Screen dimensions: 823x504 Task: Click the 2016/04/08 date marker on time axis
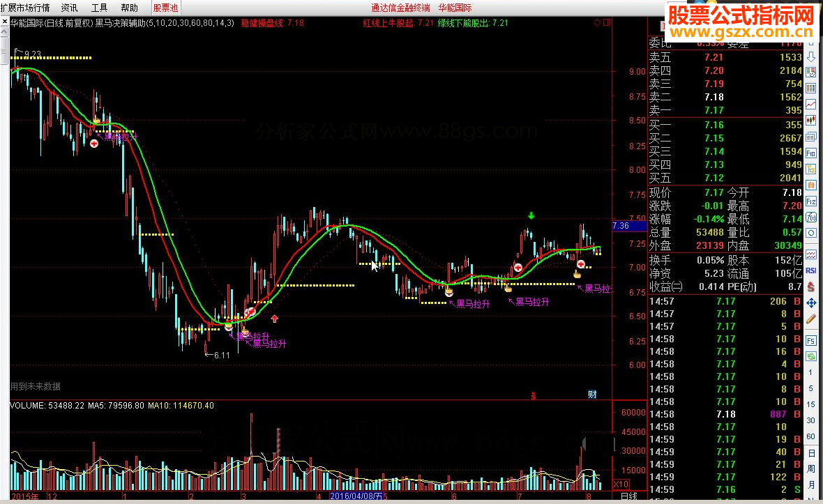tap(356, 496)
